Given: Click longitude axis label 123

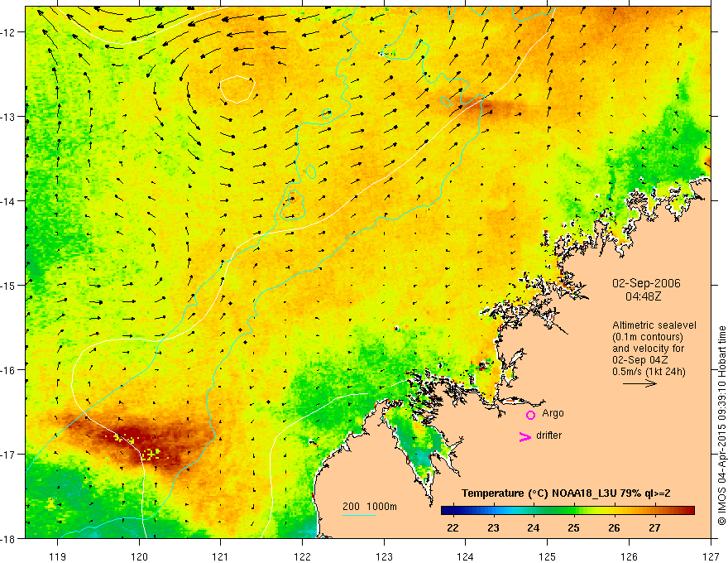Looking at the screenshot, I should point(384,556).
